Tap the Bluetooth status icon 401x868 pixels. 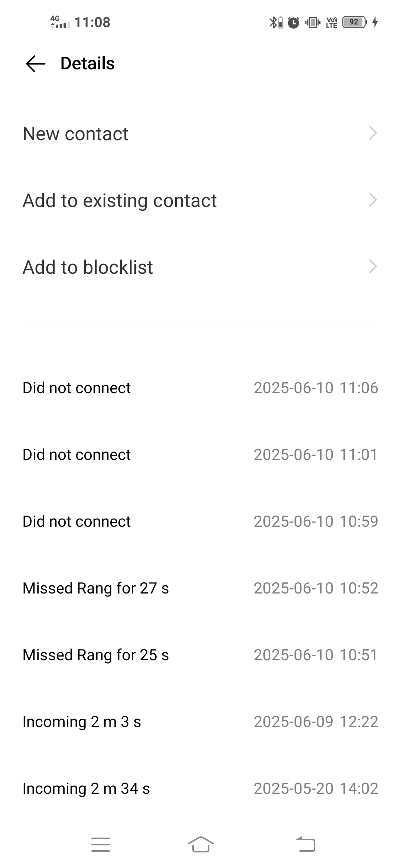pos(276,22)
